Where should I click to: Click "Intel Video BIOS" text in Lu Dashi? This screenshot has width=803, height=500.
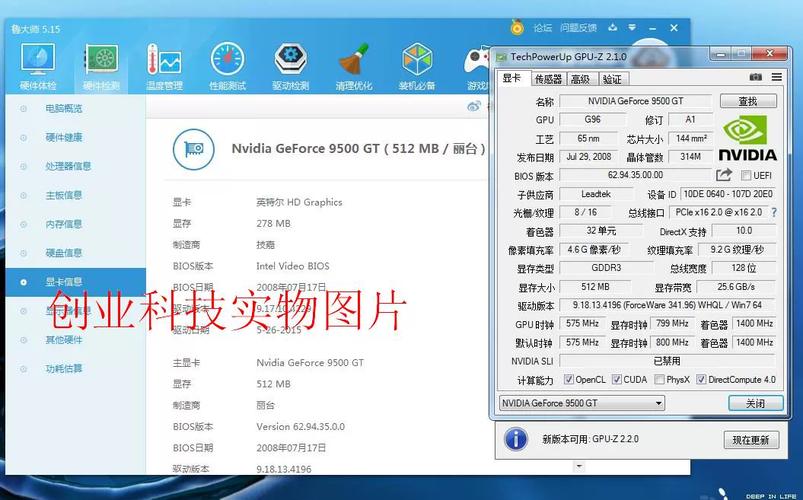click(293, 266)
